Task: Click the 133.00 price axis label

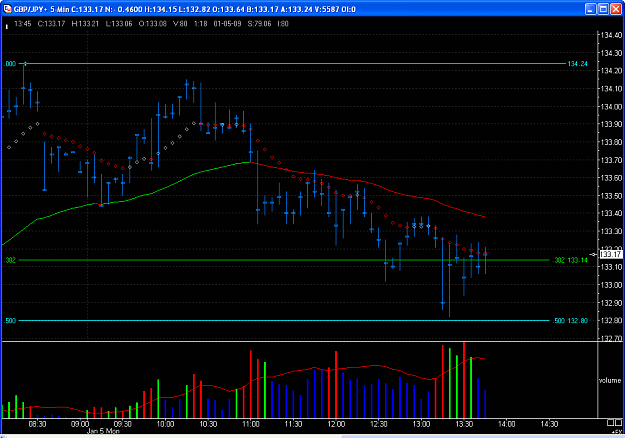Action: click(x=611, y=285)
